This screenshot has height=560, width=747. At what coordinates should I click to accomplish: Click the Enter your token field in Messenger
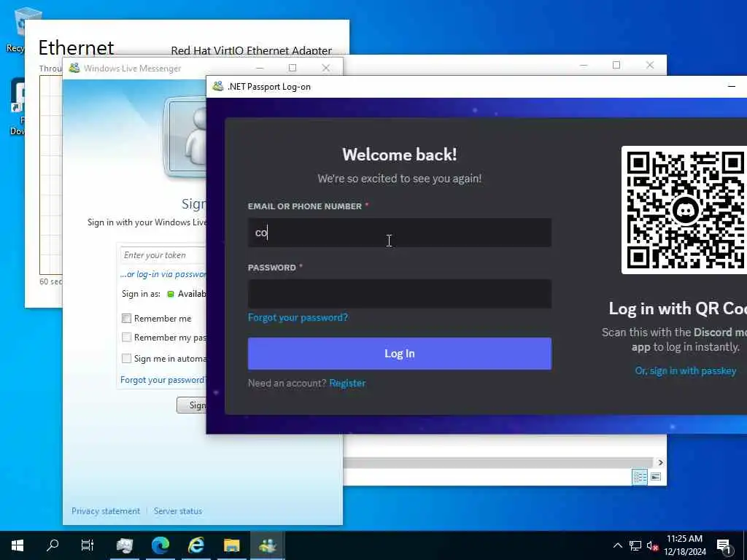tap(163, 255)
